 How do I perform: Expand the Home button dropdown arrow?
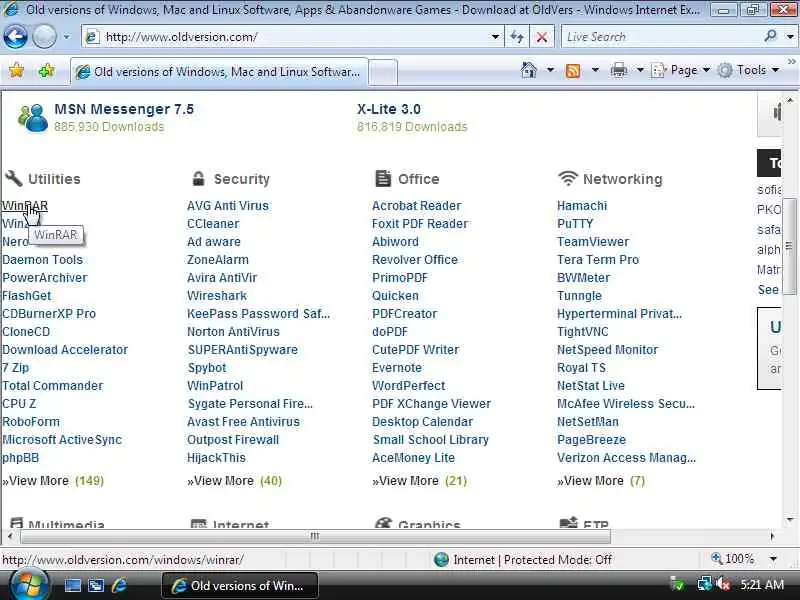click(550, 70)
